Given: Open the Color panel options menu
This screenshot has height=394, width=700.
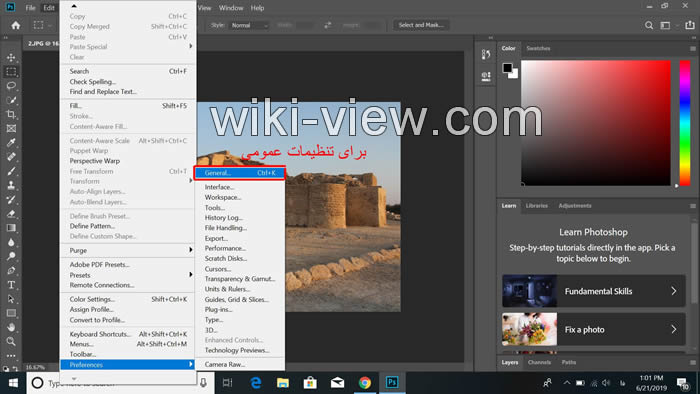Looking at the screenshot, I should pyautogui.click(x=692, y=49).
